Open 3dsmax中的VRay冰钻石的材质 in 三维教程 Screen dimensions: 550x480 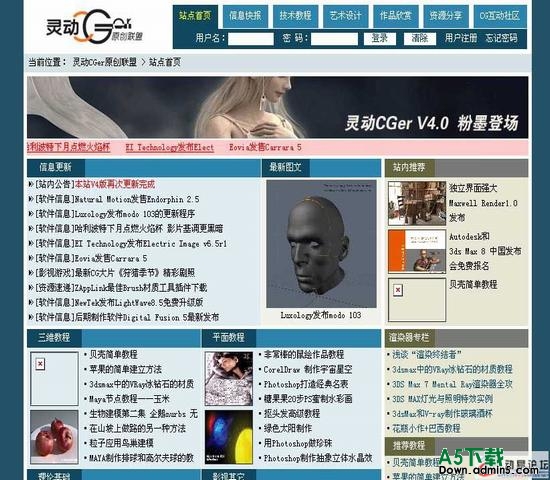point(141,384)
